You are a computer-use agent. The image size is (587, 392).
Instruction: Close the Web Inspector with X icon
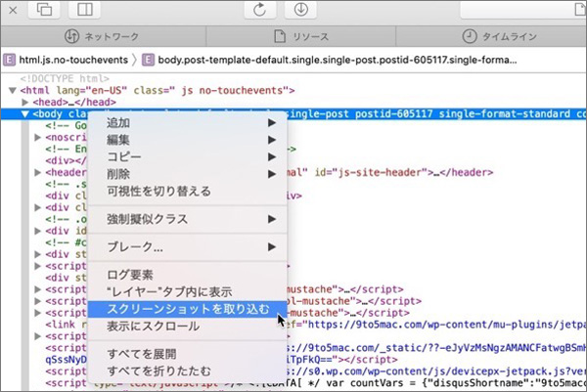12,9
